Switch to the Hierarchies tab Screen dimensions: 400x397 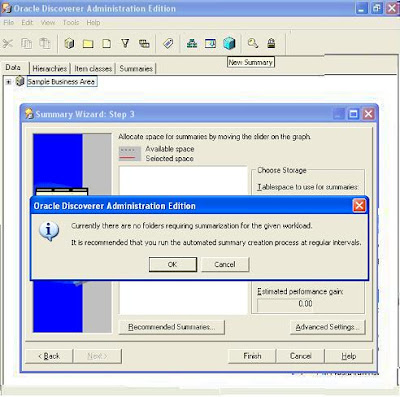[50, 68]
